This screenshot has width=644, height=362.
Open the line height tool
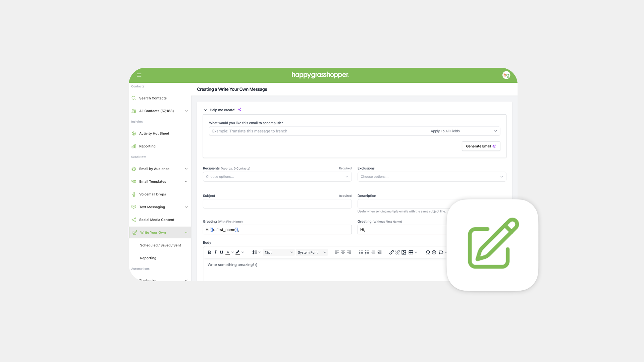[255, 252]
